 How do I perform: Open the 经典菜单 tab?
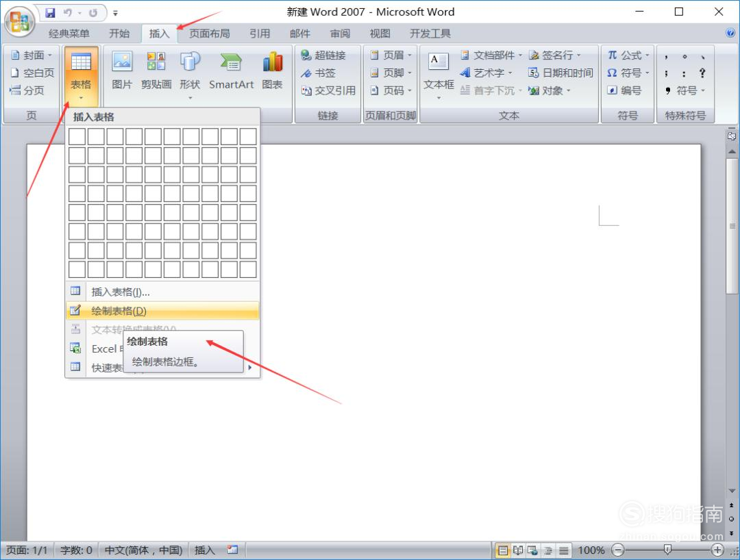[69, 34]
